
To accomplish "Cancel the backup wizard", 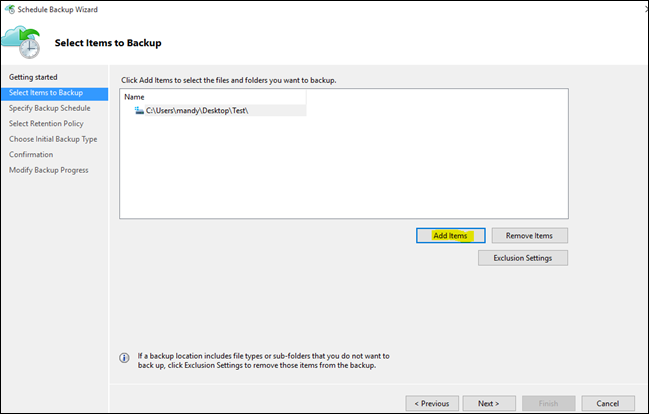I will (608, 403).
